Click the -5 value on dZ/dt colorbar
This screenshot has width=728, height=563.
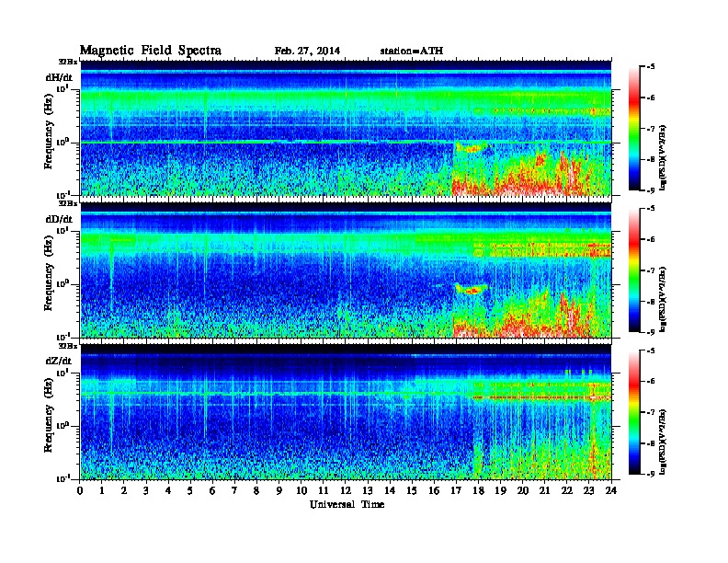(651, 350)
